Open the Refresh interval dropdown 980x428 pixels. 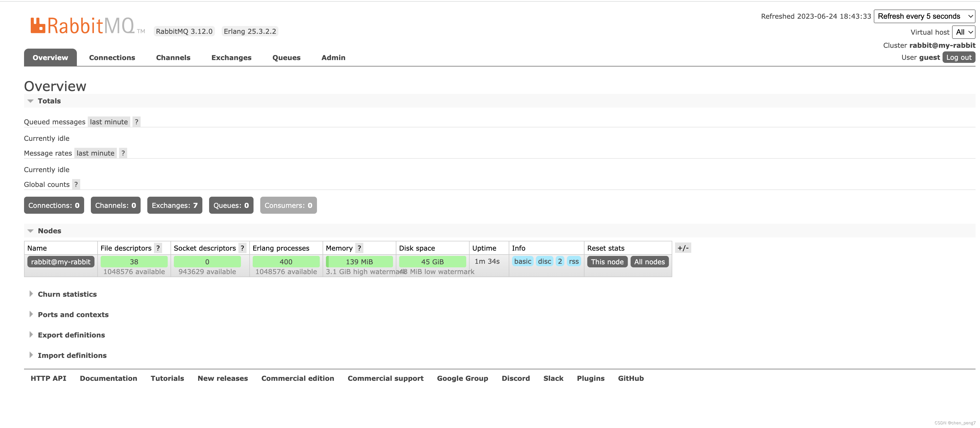tap(924, 16)
